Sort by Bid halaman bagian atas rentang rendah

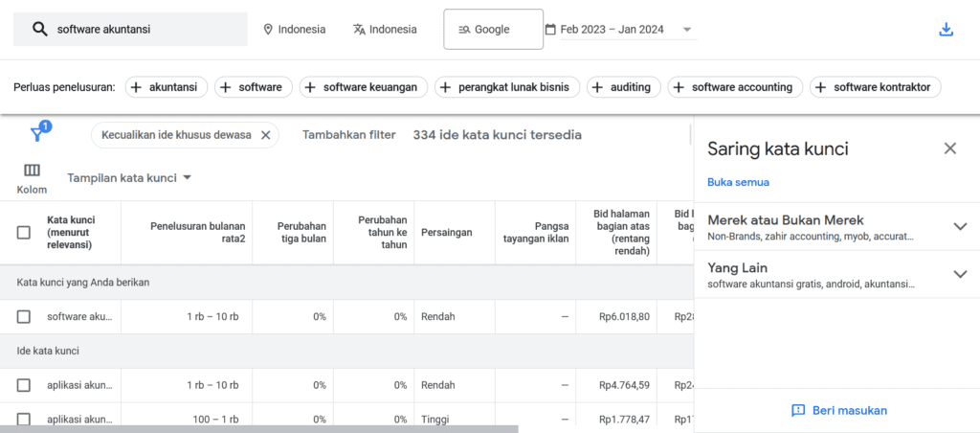621,232
